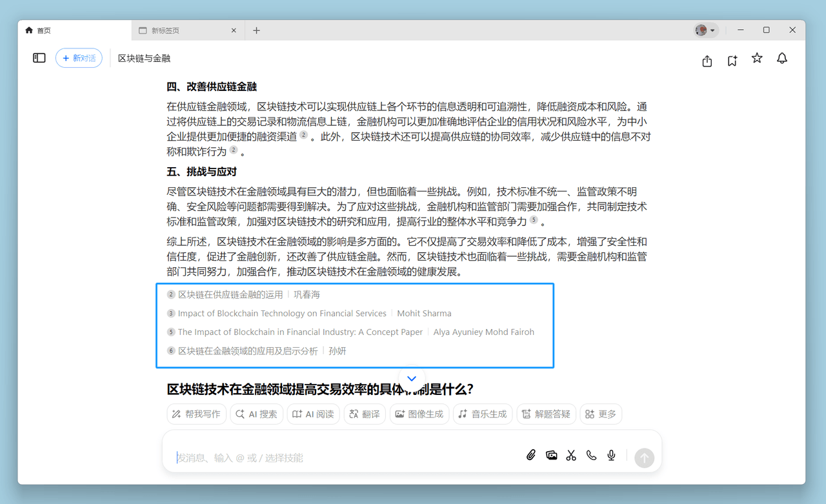This screenshot has width=826, height=504.
Task: Click the 新对话 button
Action: (x=79, y=58)
